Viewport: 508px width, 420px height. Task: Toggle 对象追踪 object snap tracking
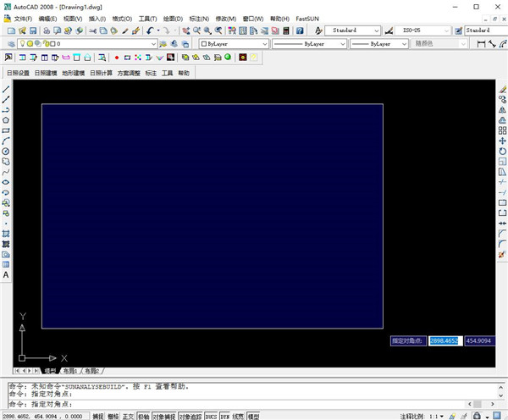point(190,416)
